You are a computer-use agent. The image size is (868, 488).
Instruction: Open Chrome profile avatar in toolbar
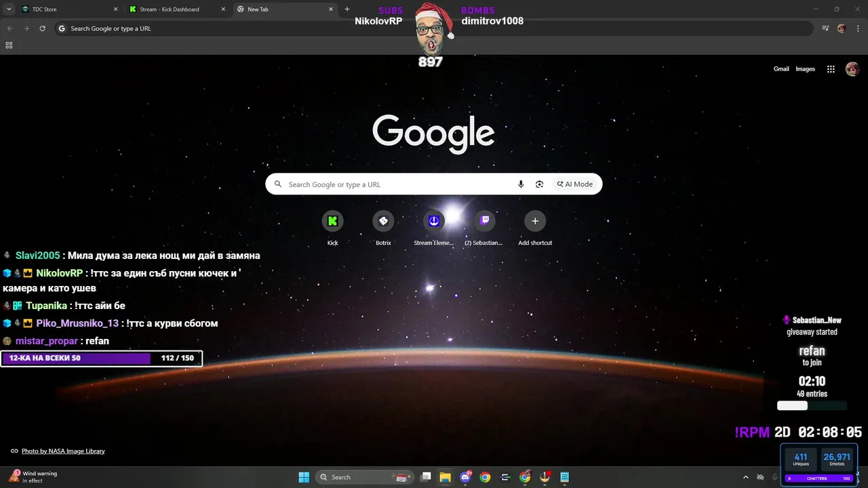tap(842, 28)
